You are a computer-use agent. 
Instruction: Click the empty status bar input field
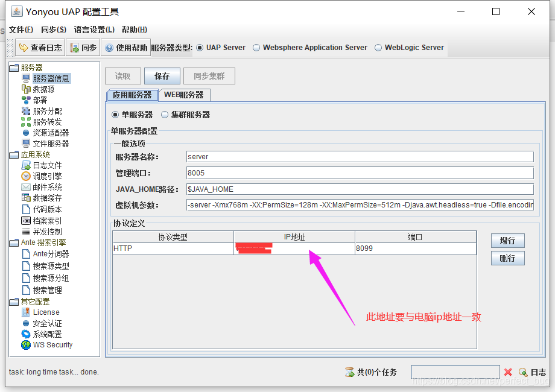point(455,372)
